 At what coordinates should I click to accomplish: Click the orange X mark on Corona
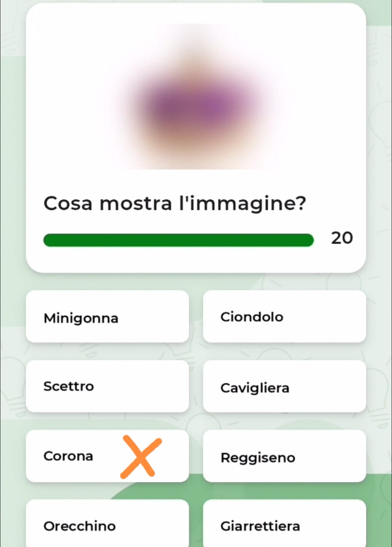(141, 456)
